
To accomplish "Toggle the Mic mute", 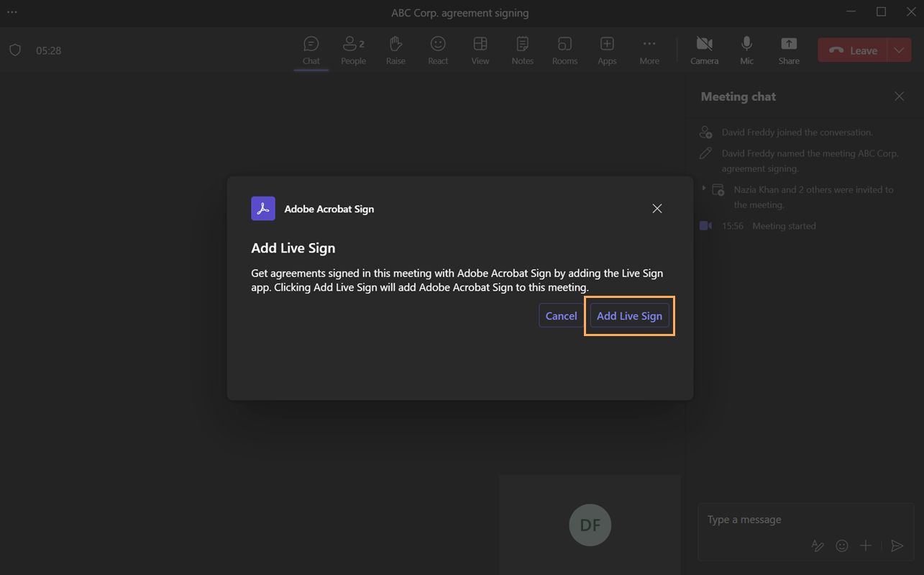I will click(747, 51).
